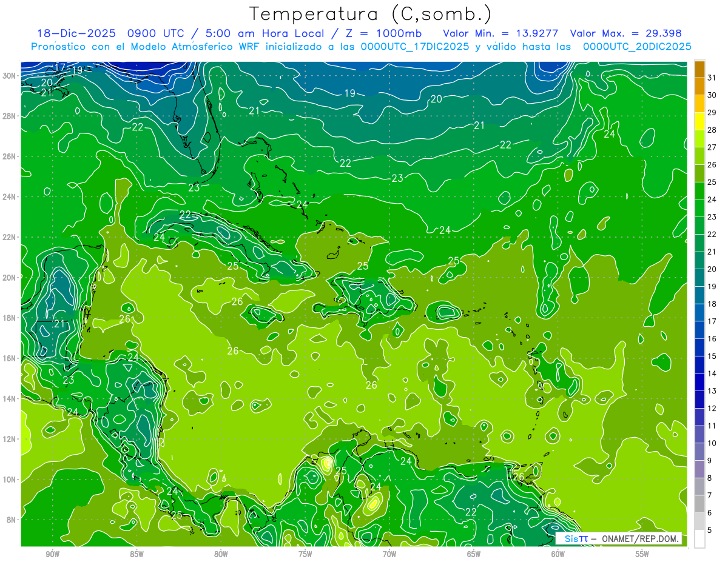Click the '31' label on the color scale

tap(712, 78)
